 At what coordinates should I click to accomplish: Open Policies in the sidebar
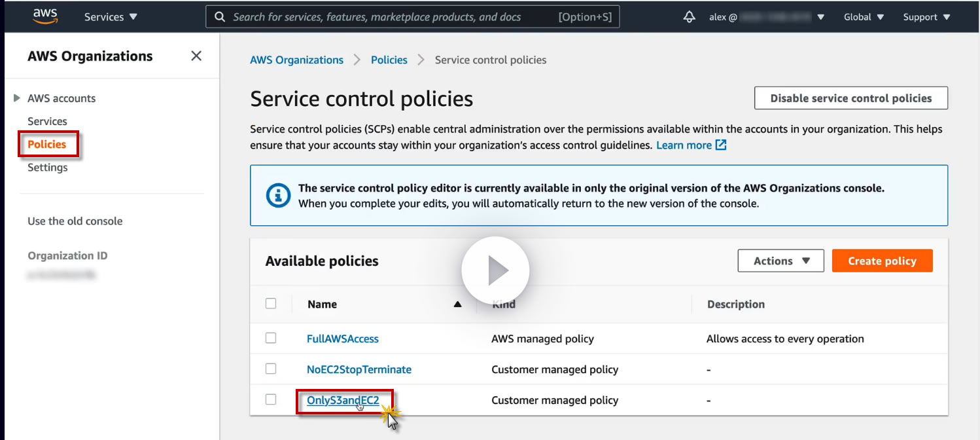click(x=47, y=144)
